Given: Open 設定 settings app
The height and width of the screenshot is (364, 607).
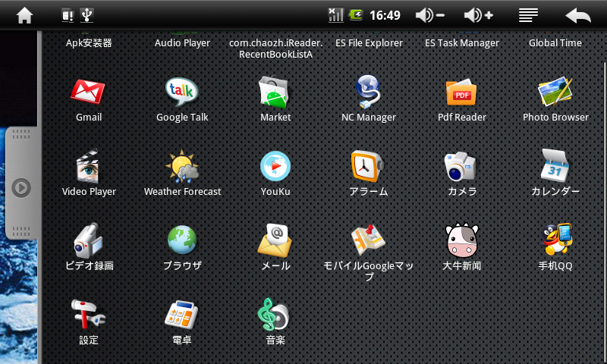Looking at the screenshot, I should point(88,315).
